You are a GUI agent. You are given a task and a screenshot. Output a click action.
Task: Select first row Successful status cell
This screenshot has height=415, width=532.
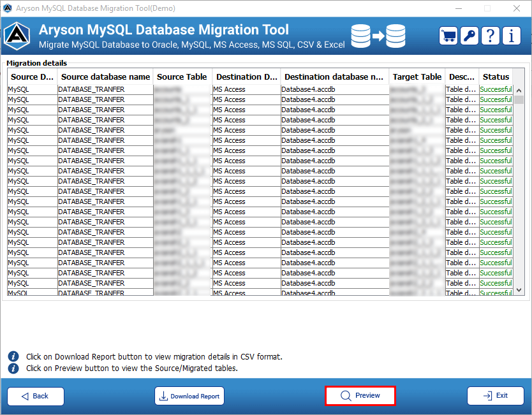496,89
